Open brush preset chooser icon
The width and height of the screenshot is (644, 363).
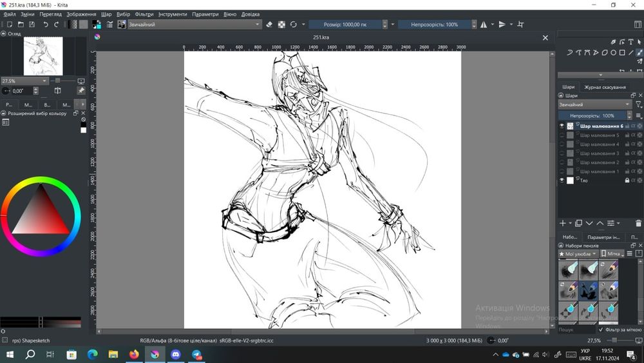(x=122, y=25)
